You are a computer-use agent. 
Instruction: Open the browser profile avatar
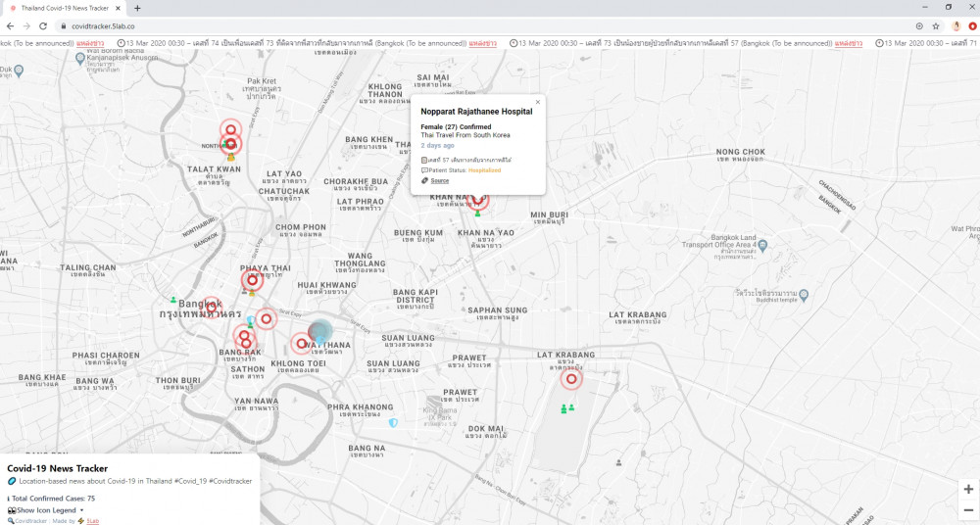click(x=955, y=26)
